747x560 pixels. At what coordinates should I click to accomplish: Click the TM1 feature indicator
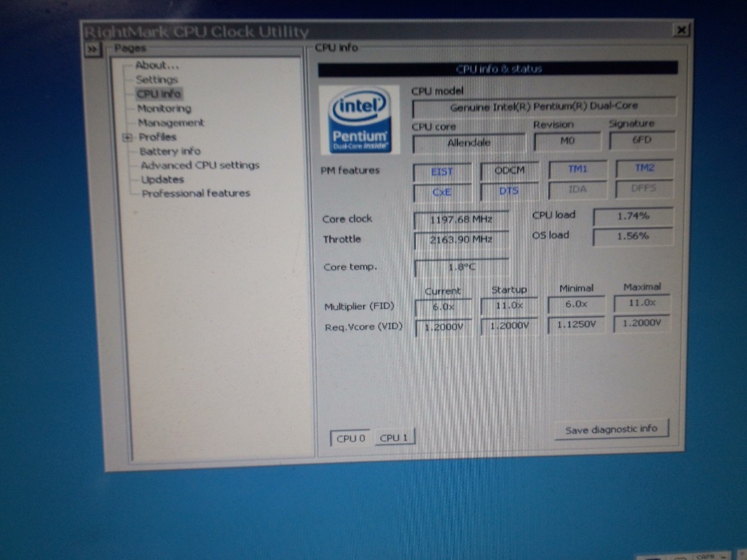pyautogui.click(x=577, y=169)
